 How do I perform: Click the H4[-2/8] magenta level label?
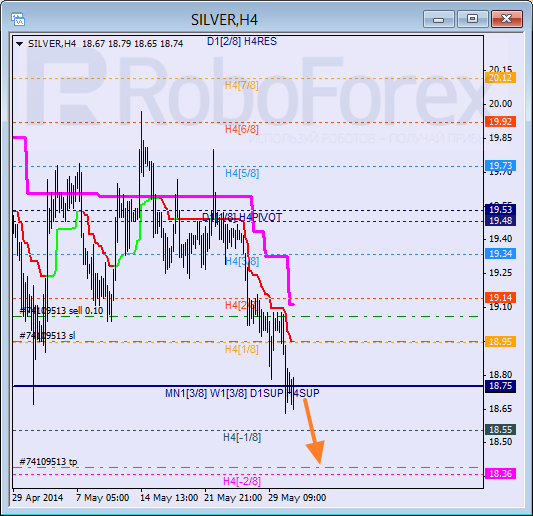[242, 481]
